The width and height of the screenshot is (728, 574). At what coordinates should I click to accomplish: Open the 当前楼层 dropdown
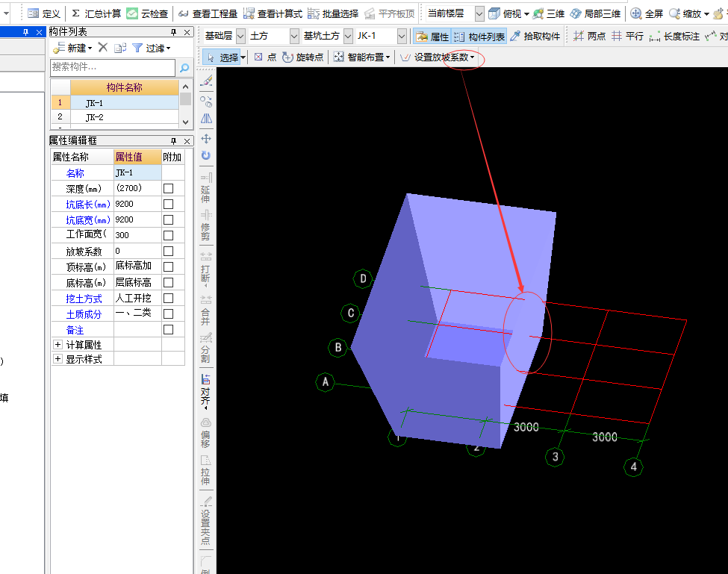pos(479,13)
